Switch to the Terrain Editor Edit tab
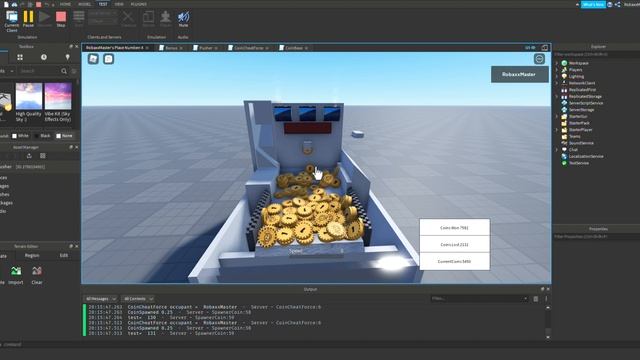640x360 pixels. 64,256
